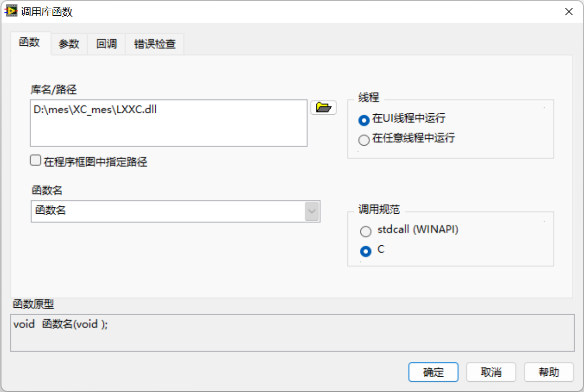Confirm with the 确定 button
584x392 pixels.
click(433, 372)
